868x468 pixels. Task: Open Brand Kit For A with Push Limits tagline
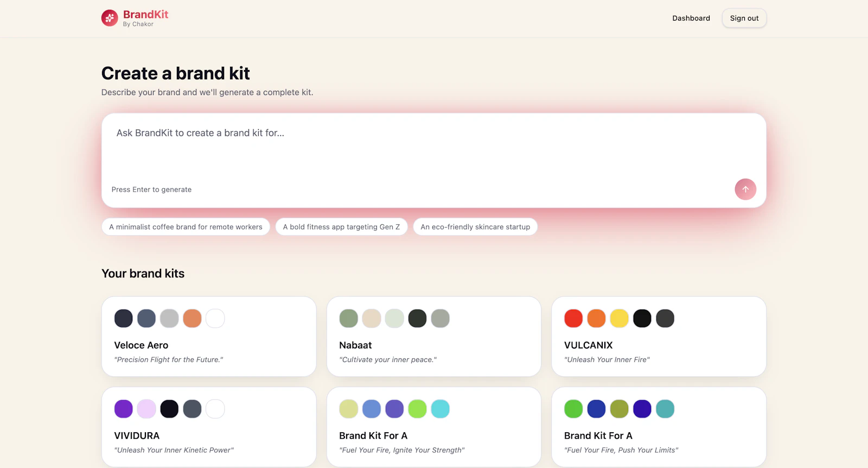tap(659, 427)
